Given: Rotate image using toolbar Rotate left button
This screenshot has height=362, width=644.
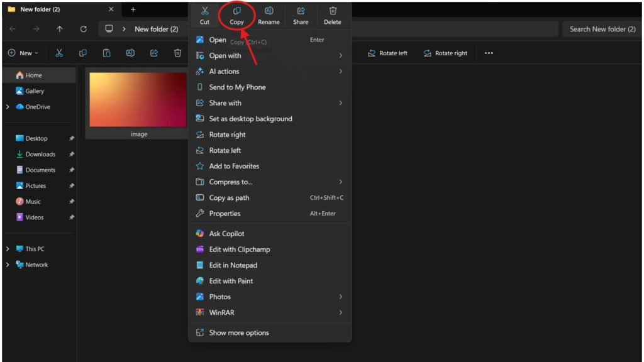Looking at the screenshot, I should click(387, 53).
